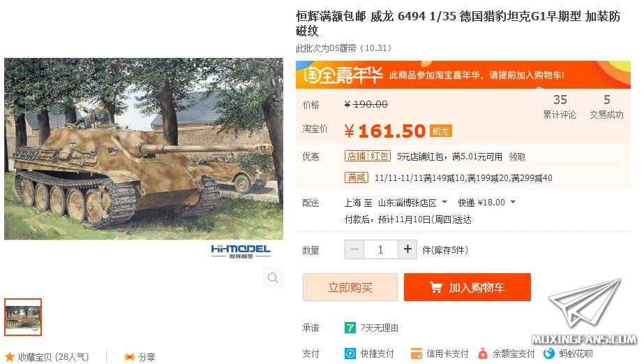Click the 信用卡支付 card icon

point(416,354)
